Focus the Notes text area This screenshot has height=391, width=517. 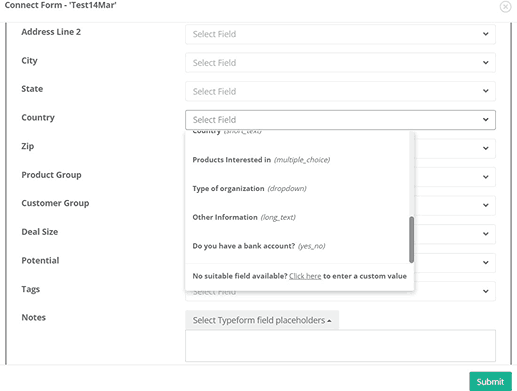click(340, 346)
